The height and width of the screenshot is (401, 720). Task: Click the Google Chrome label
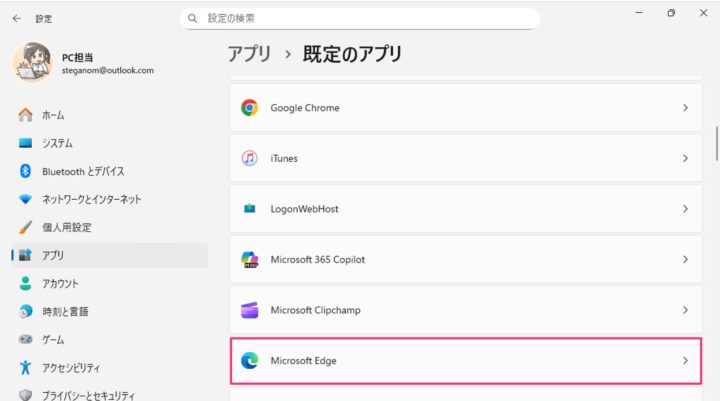pyautogui.click(x=305, y=107)
